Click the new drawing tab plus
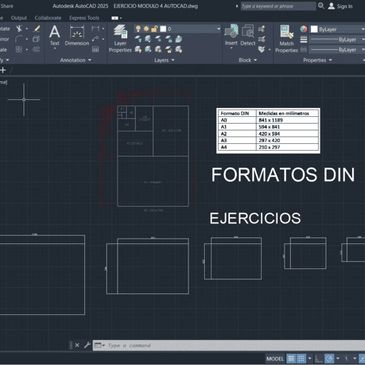The width and height of the screenshot is (365, 365). pos(3,70)
